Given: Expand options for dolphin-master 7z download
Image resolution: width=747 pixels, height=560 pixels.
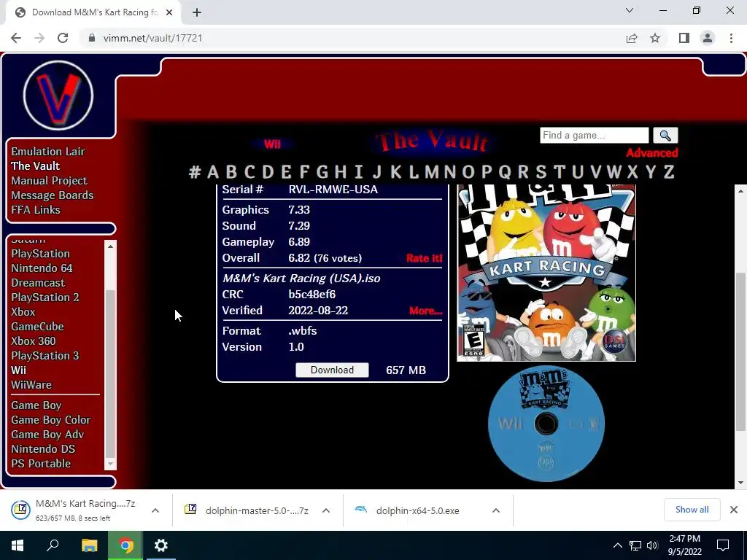Looking at the screenshot, I should tap(326, 510).
